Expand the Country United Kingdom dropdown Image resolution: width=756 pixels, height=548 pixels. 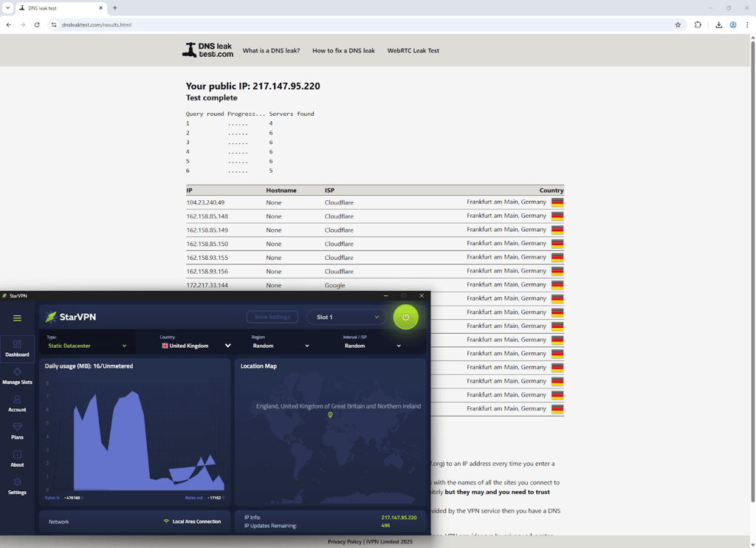pyautogui.click(x=196, y=346)
